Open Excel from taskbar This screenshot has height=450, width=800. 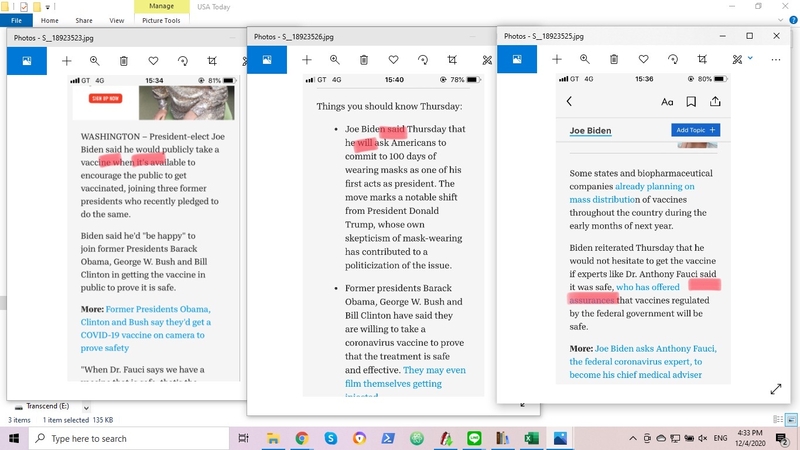pyautogui.click(x=531, y=438)
